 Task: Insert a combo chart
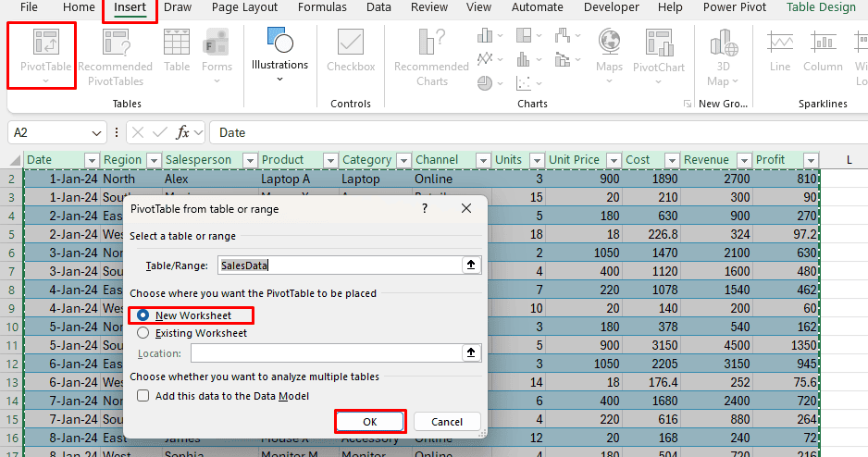[567, 58]
